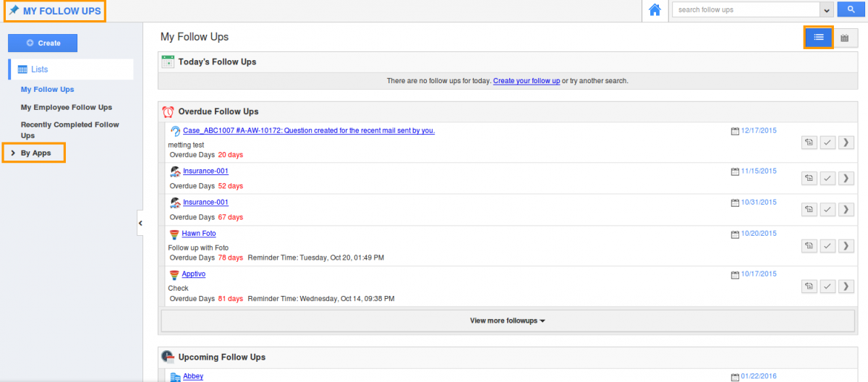Click in the search follow ups field

tap(745, 10)
